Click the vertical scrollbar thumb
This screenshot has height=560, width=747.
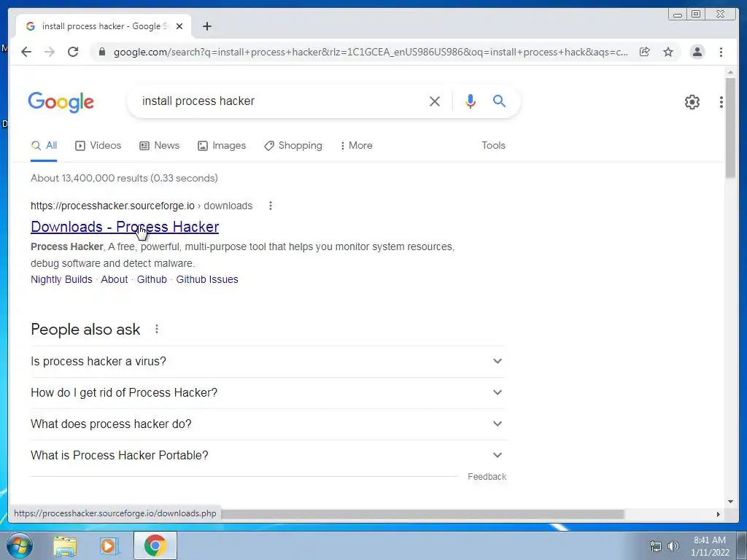(x=730, y=128)
